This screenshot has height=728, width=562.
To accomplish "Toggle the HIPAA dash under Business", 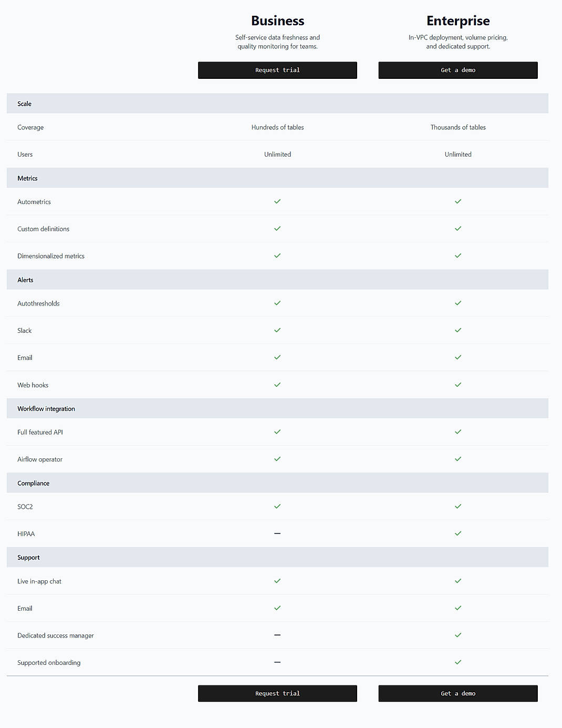I will 277,533.
